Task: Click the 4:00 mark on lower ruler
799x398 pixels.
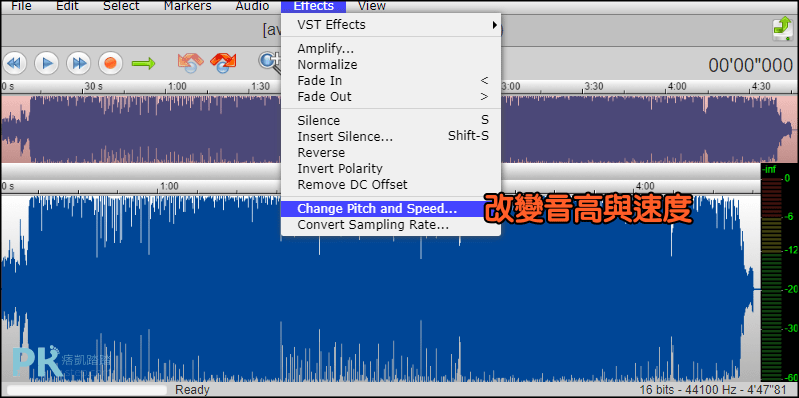Action: (645, 185)
